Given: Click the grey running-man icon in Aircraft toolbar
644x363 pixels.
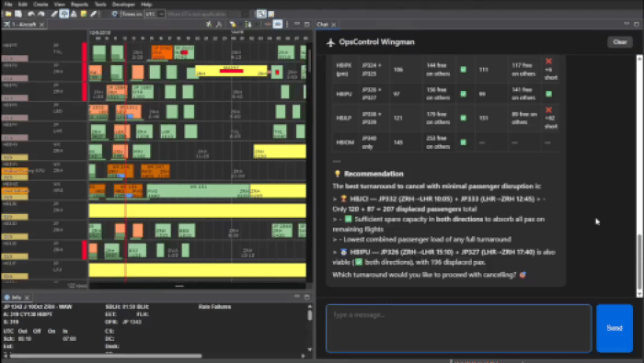Looking at the screenshot, I should 219,24.
